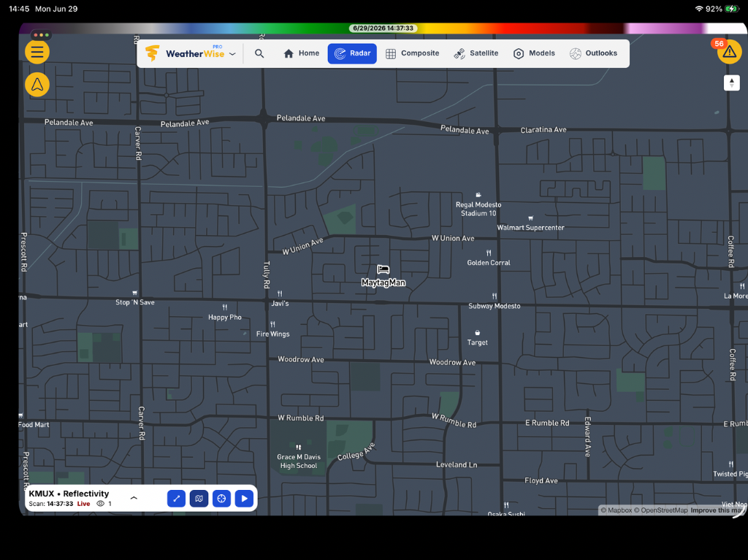Click the Happy Pho restaurant marker
Image resolution: width=748 pixels, height=560 pixels.
tap(225, 313)
